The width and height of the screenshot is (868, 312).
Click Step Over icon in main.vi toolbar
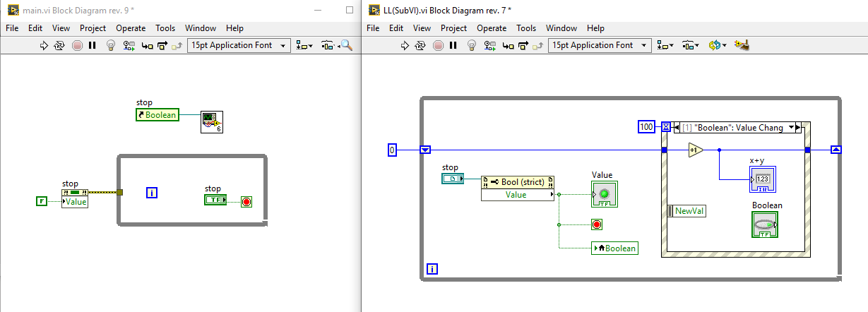click(162, 45)
